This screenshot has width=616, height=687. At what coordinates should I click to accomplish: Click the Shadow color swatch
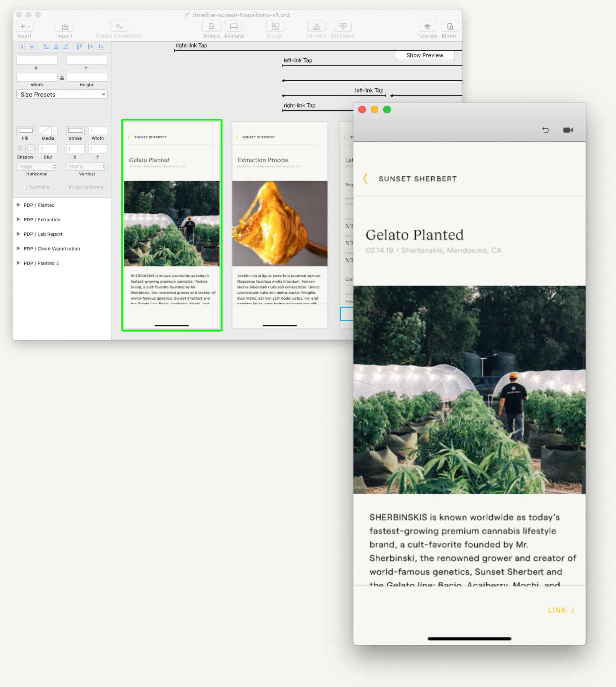[30, 149]
